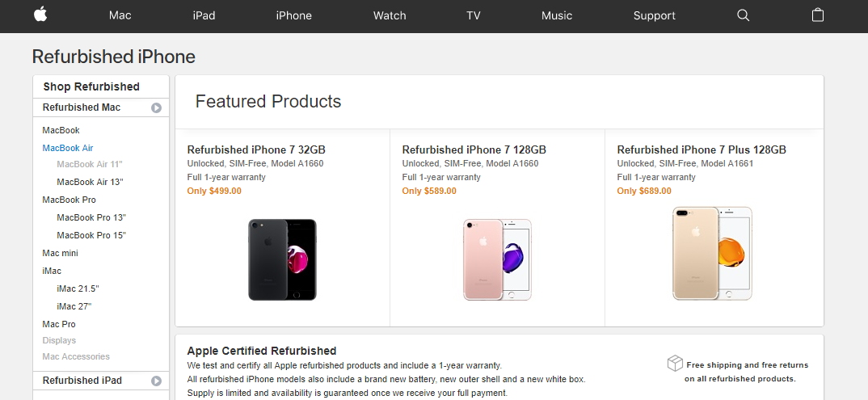Open the iPhone menu in navigation bar
Screen dimensions: 868x400
[294, 15]
